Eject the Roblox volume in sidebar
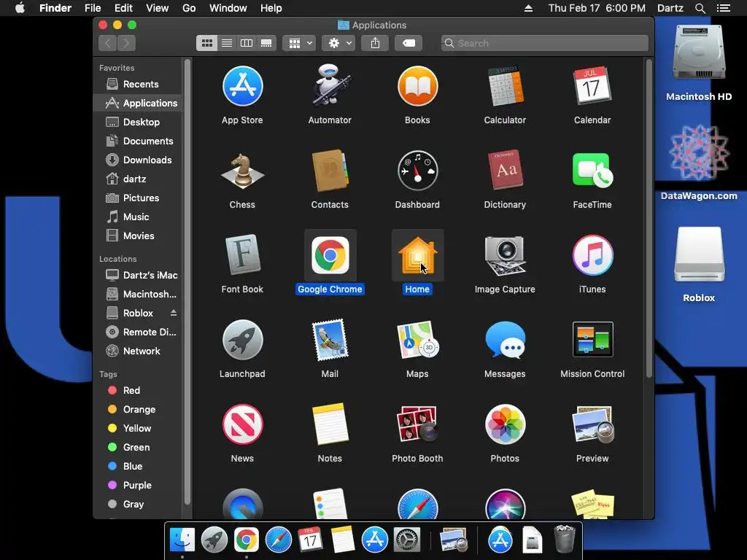Screen dimensions: 747x560 [174, 313]
